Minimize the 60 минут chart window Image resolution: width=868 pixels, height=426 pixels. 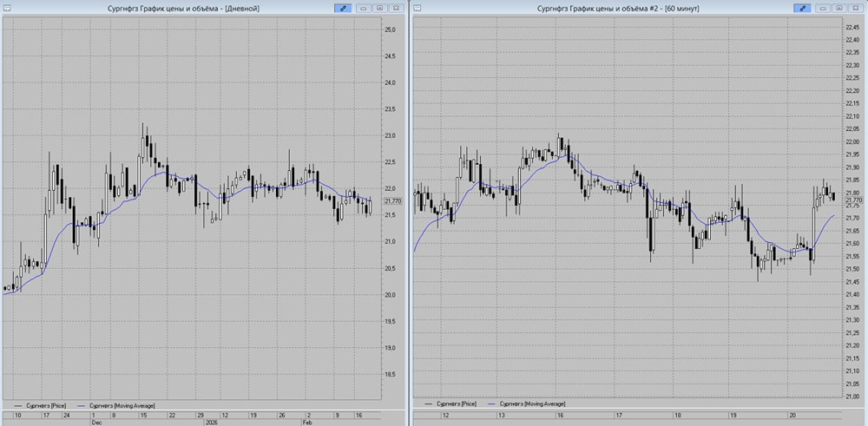click(823, 9)
